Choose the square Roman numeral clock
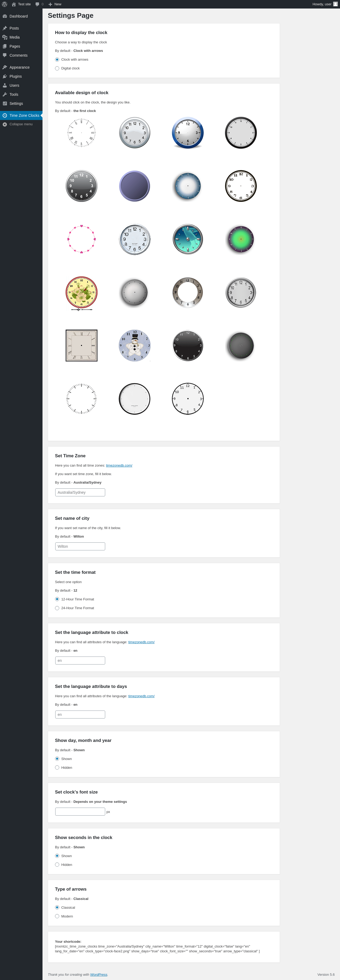The width and height of the screenshot is (340, 980). [81, 346]
